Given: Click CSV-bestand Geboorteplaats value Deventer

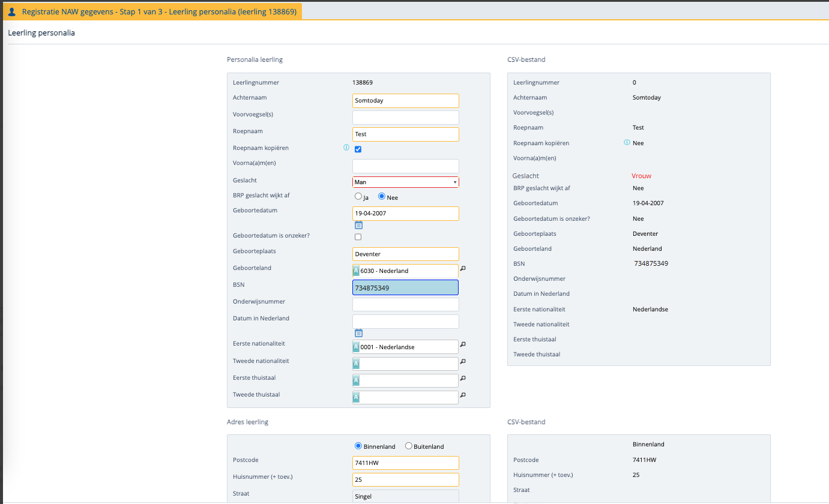Looking at the screenshot, I should (645, 233).
